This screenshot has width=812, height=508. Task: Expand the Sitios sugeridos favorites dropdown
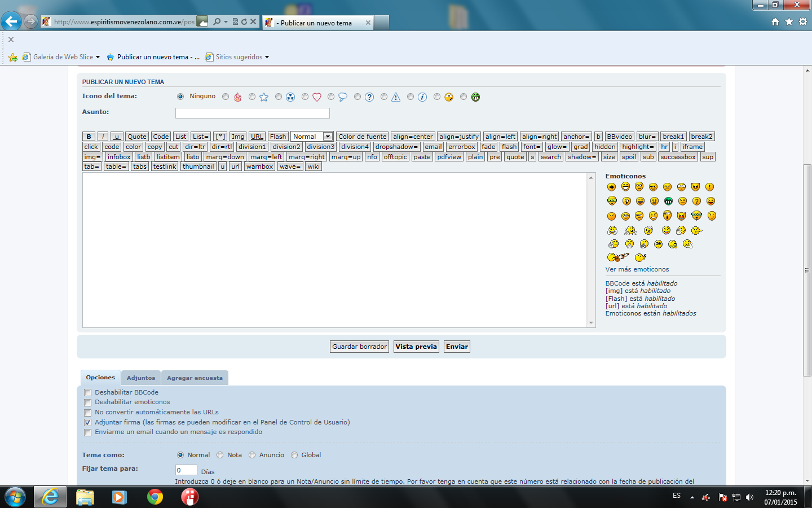(x=267, y=57)
